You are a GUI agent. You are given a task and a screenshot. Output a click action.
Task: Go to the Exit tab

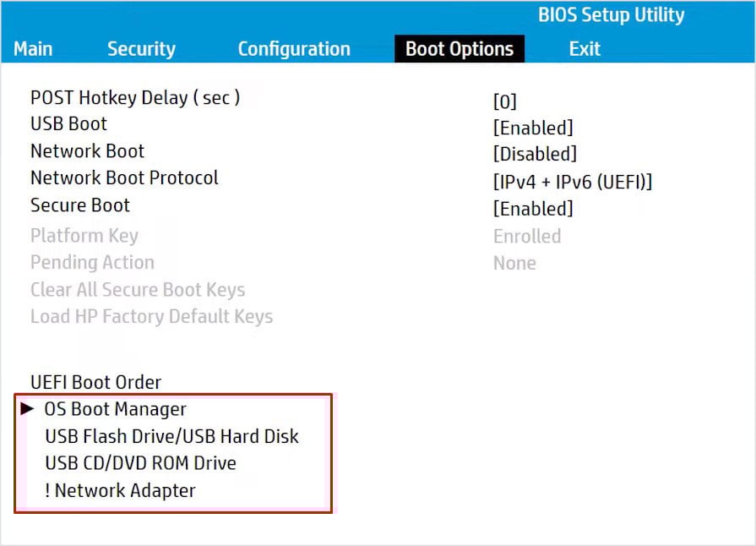(585, 49)
